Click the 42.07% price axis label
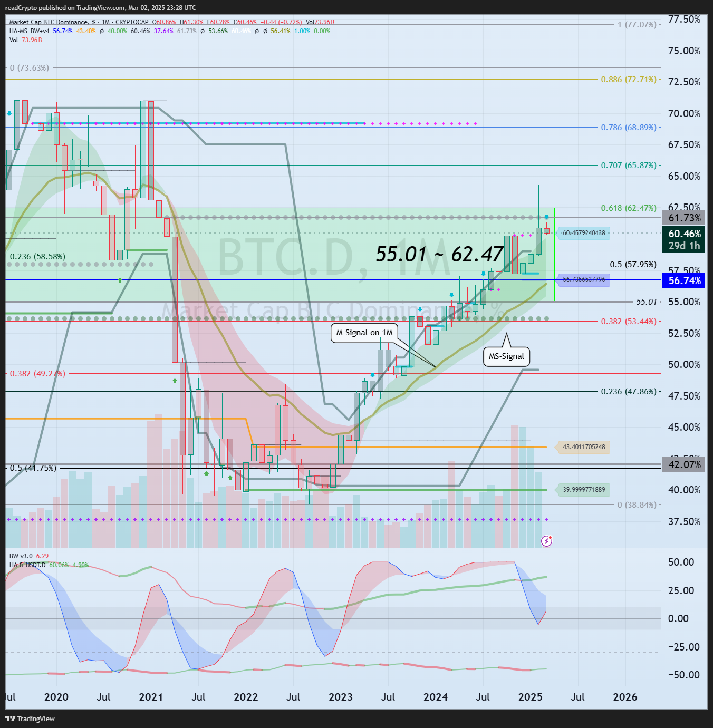Viewport: 713px width, 728px height. (x=685, y=464)
